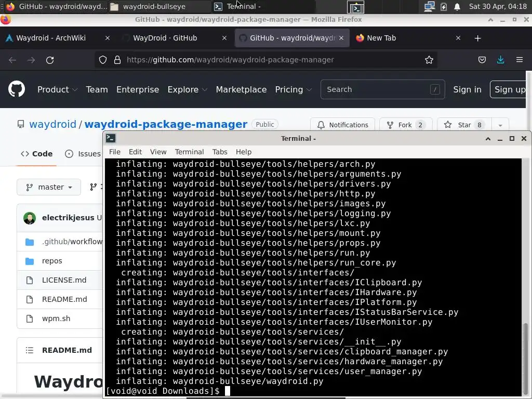Image resolution: width=532 pixels, height=399 pixels.
Task: Open the Star lists dropdown arrow
Action: click(500, 125)
